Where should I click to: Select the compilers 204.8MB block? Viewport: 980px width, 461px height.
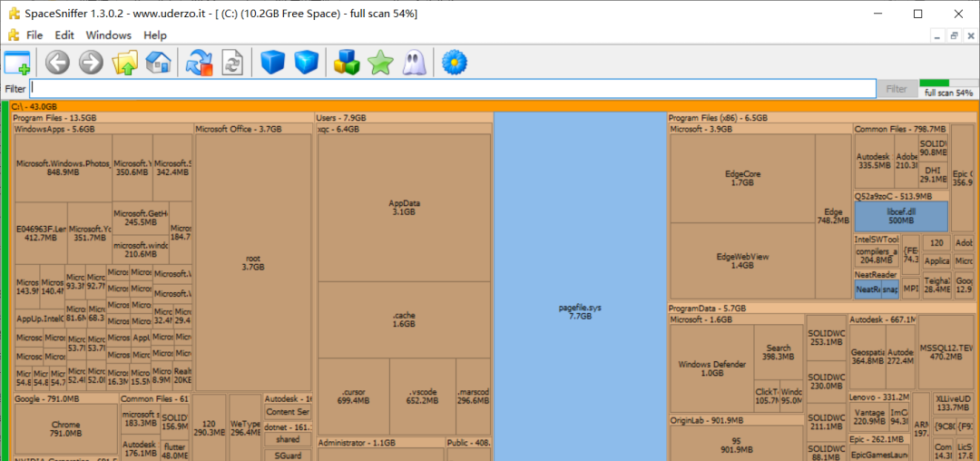coord(877,256)
